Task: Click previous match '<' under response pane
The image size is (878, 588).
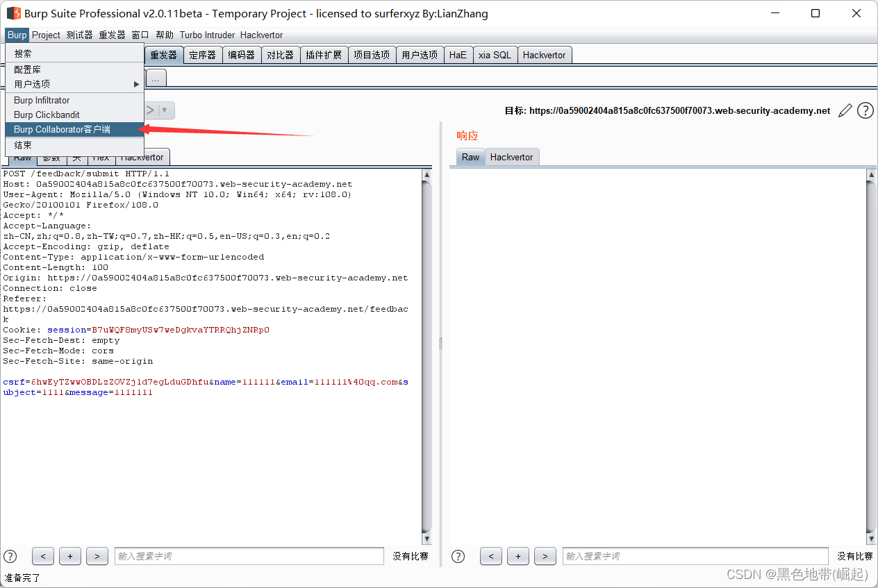Action: tap(491, 556)
